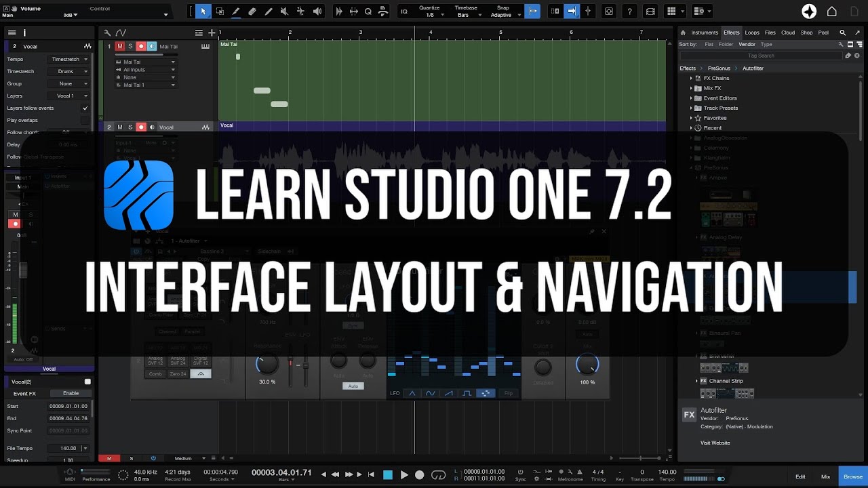Toggle the blue Autoscroll arrow button
The width and height of the screenshot is (868, 488).
click(572, 12)
